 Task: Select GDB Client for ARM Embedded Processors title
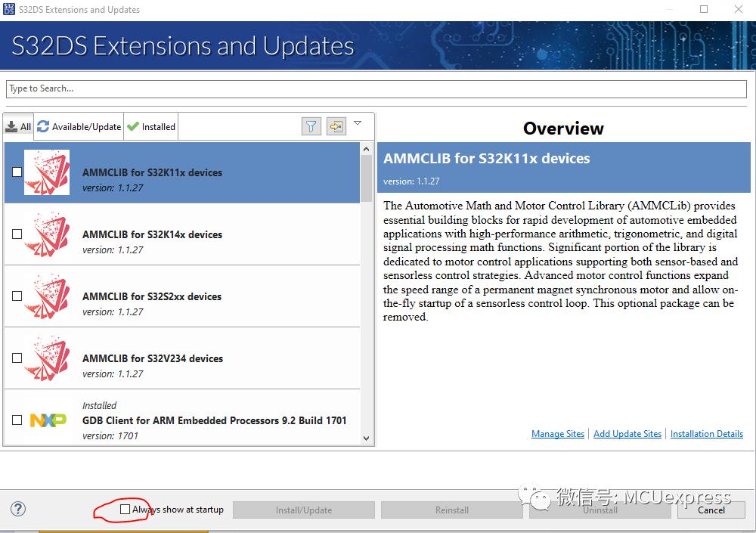(x=215, y=420)
